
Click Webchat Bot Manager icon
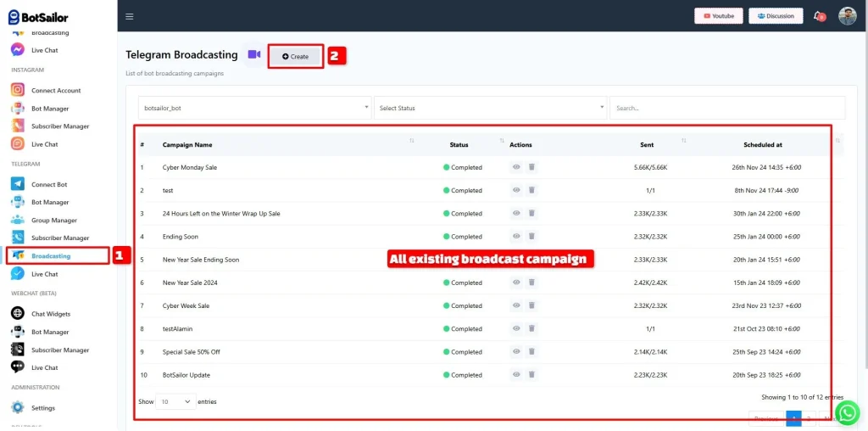coord(18,332)
